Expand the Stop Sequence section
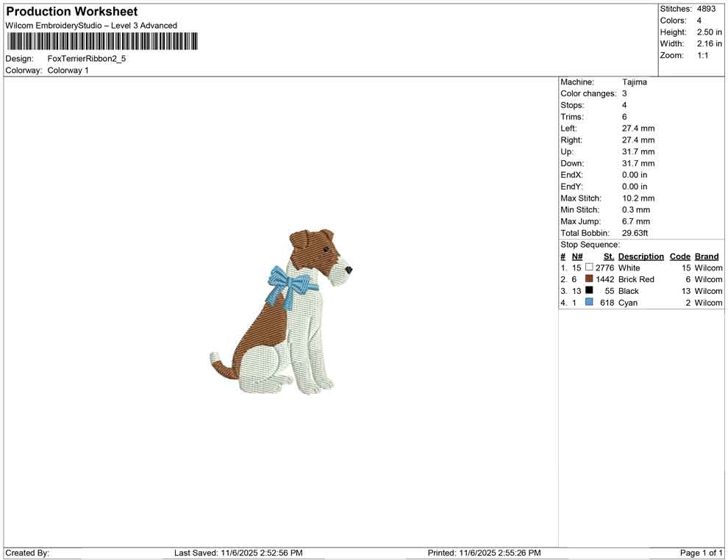The width and height of the screenshot is (728, 560). [x=588, y=244]
